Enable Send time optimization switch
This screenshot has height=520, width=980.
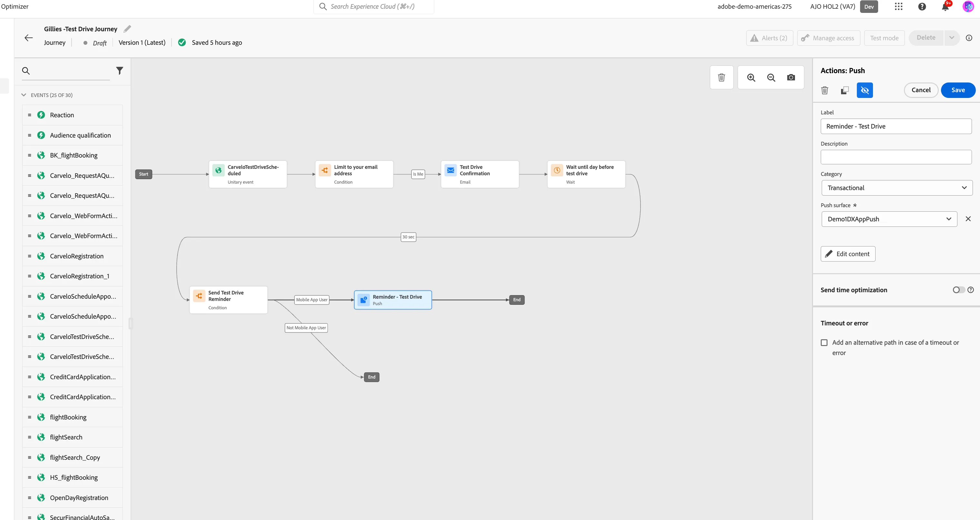(x=958, y=290)
